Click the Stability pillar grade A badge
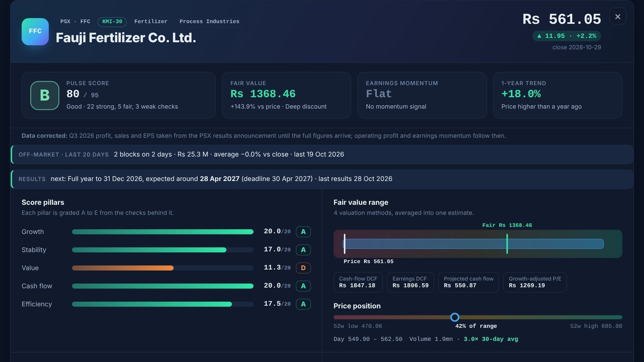 click(x=303, y=250)
